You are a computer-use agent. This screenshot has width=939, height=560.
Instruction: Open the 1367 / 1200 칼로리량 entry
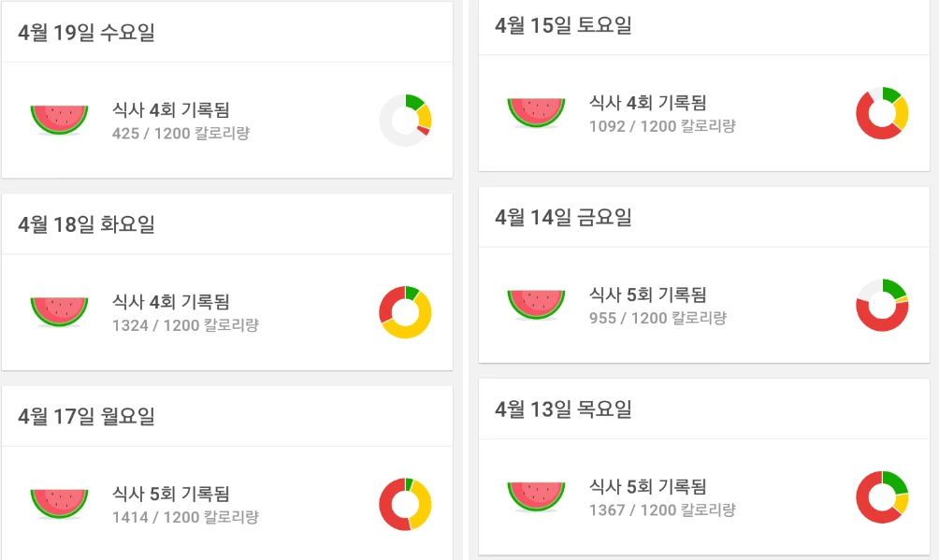pyautogui.click(x=662, y=510)
